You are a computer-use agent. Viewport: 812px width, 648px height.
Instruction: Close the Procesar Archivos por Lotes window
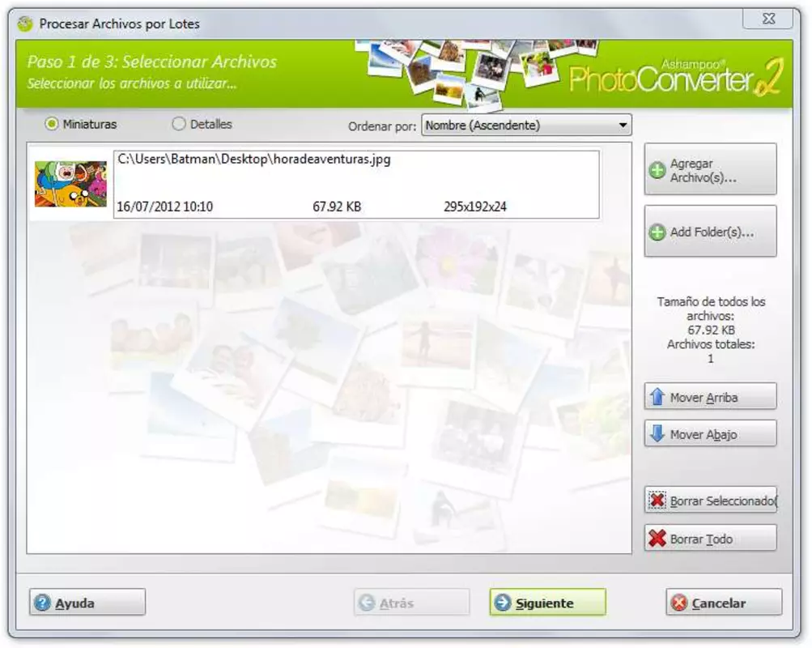(x=768, y=19)
